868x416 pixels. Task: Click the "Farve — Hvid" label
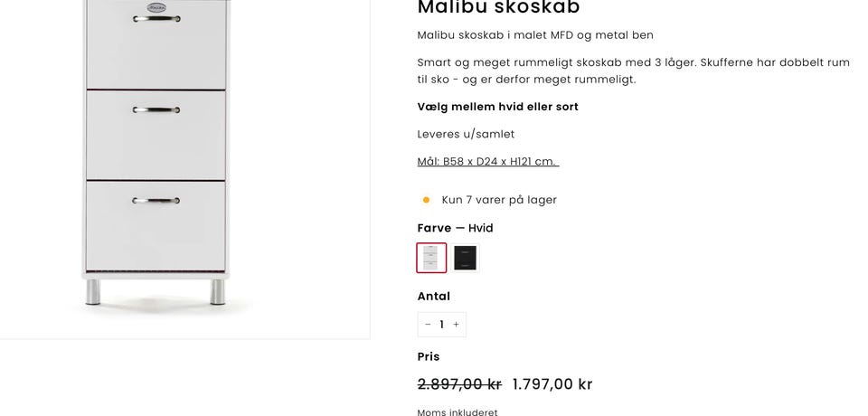click(x=455, y=228)
